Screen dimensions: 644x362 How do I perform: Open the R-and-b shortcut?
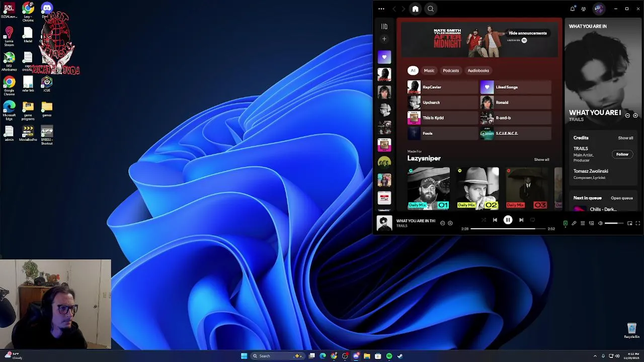(516, 118)
